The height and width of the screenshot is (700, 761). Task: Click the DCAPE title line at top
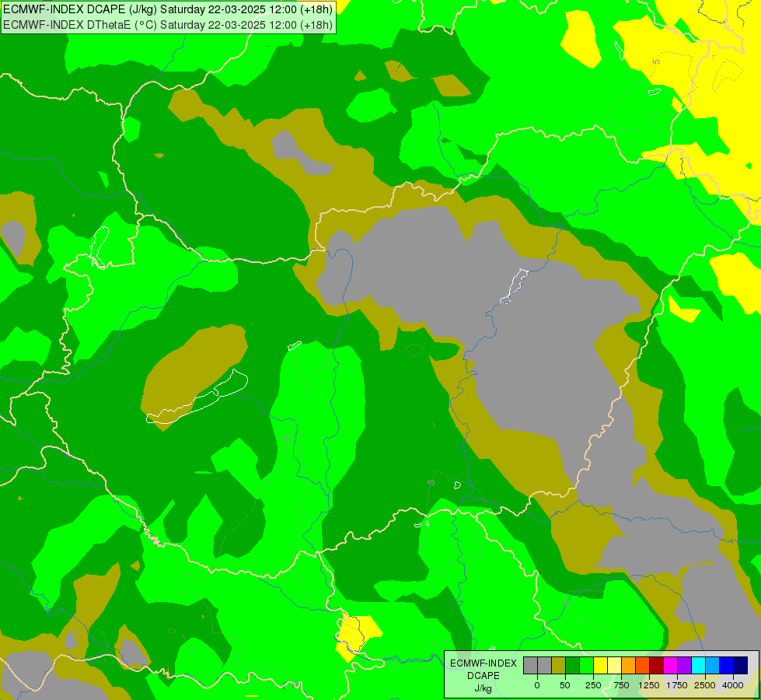(x=168, y=9)
